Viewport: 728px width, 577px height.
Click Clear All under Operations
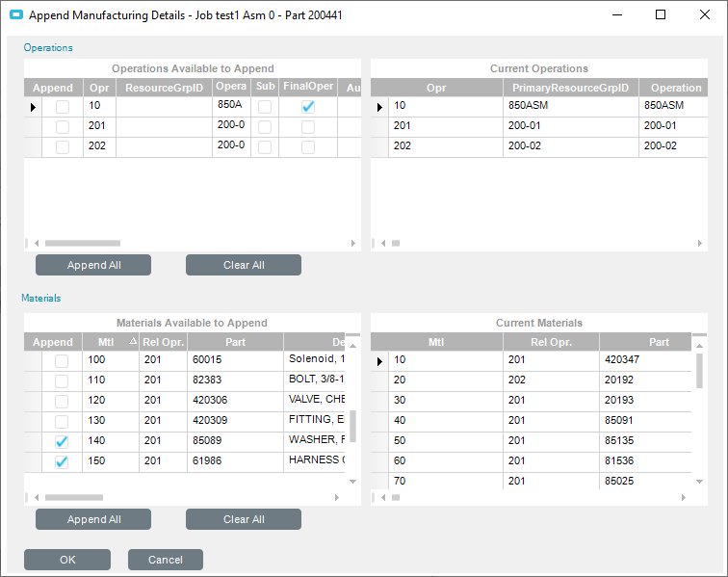click(x=244, y=265)
